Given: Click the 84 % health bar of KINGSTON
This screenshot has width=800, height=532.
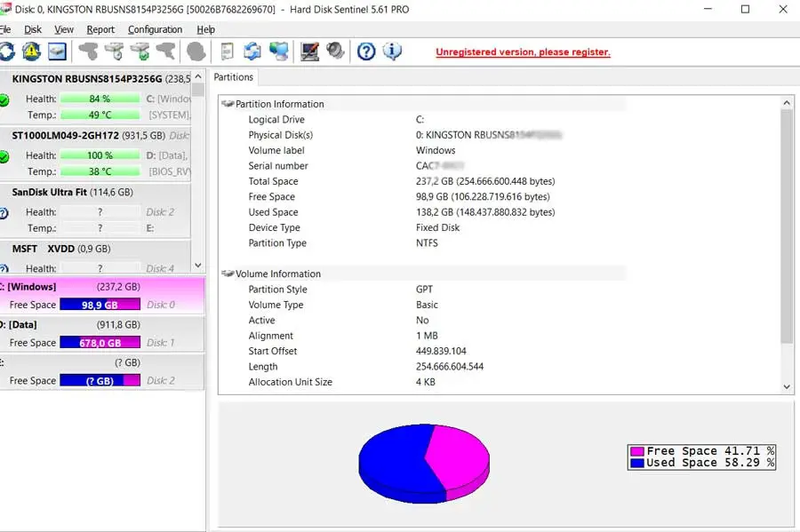Looking at the screenshot, I should [100, 99].
